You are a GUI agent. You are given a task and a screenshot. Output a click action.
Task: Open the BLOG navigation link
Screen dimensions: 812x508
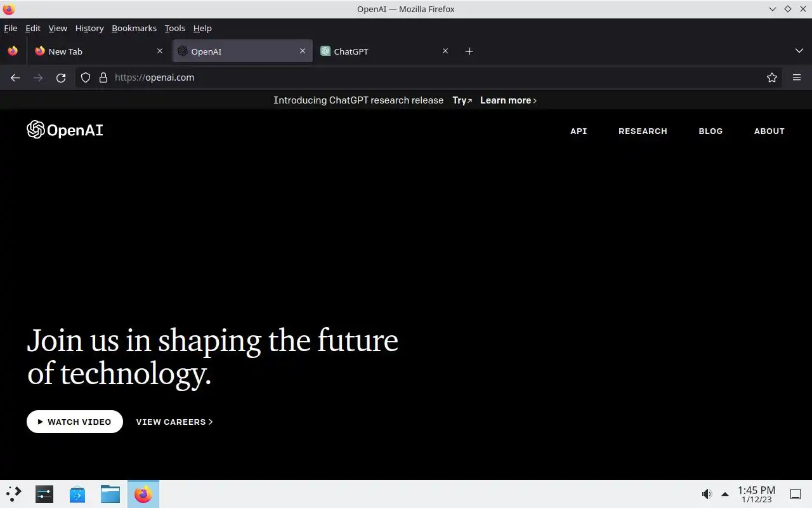click(x=710, y=131)
